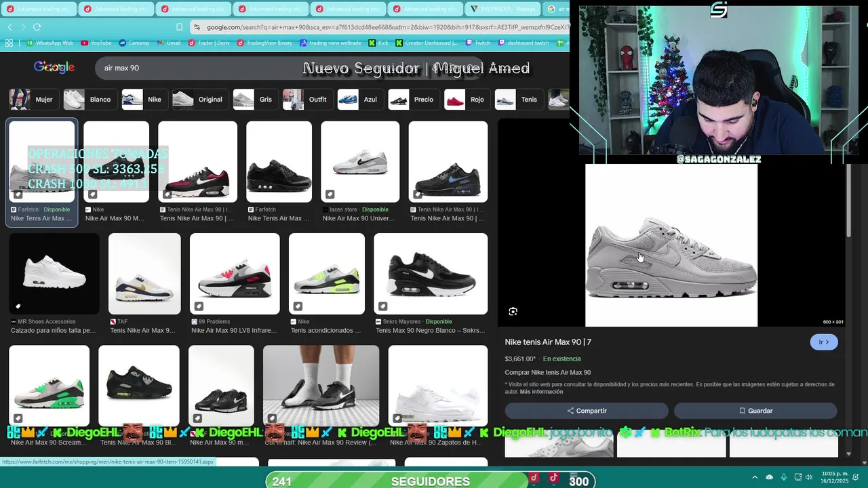Click the Ir button in the preview panel
Image resolution: width=868 pixels, height=488 pixels.
pyautogui.click(x=824, y=342)
